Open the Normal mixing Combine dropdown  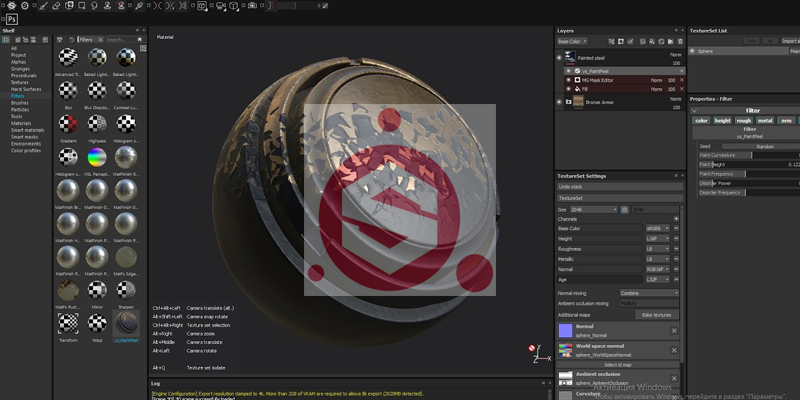tap(649, 293)
